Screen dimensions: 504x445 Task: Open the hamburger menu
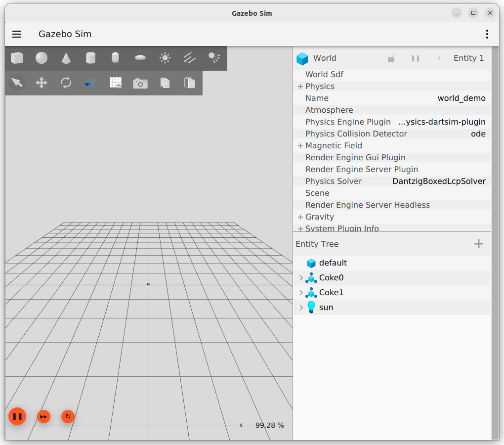[x=17, y=34]
